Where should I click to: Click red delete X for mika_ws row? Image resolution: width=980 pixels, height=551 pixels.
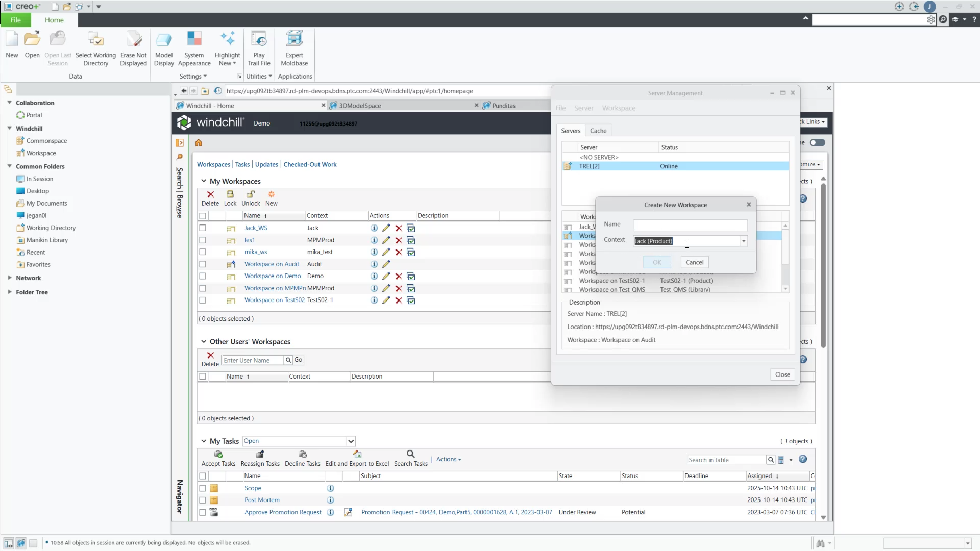point(399,252)
